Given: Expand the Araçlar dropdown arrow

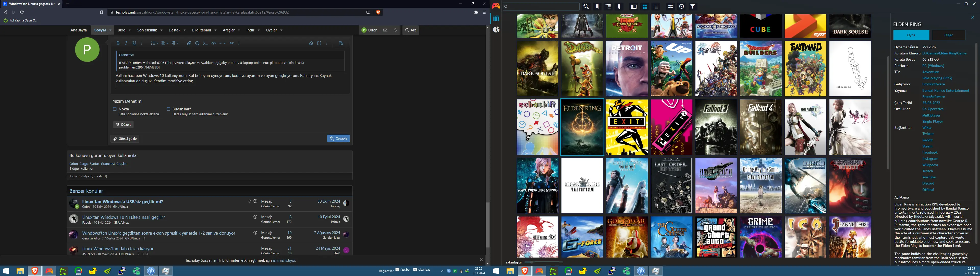Looking at the screenshot, I should 239,30.
